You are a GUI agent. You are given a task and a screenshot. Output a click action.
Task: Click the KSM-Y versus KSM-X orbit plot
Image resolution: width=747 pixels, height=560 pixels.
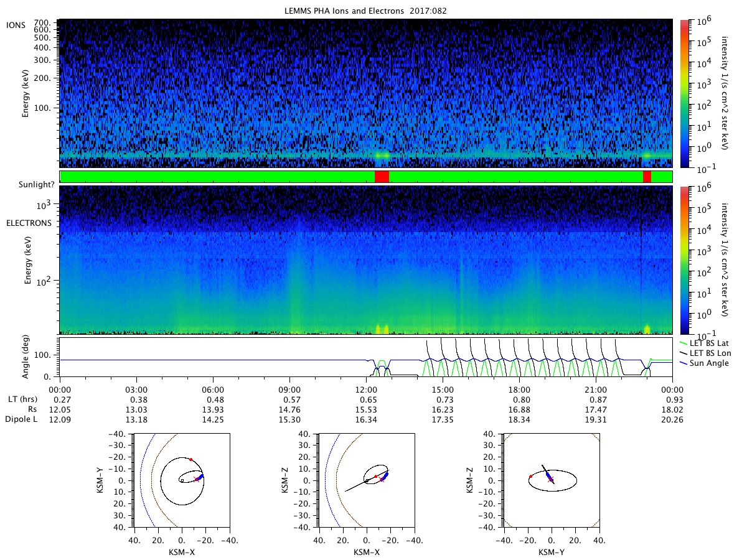tap(181, 480)
